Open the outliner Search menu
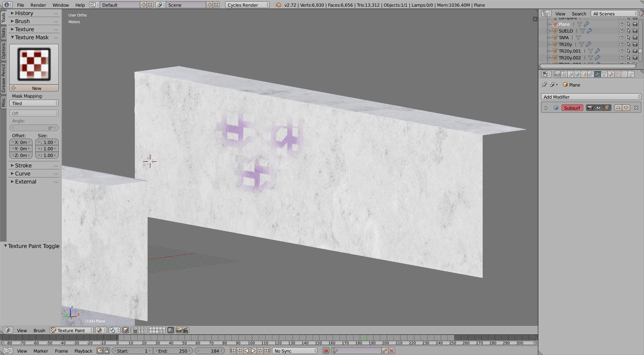Viewport: 644px width, 355px height. pyautogui.click(x=579, y=14)
